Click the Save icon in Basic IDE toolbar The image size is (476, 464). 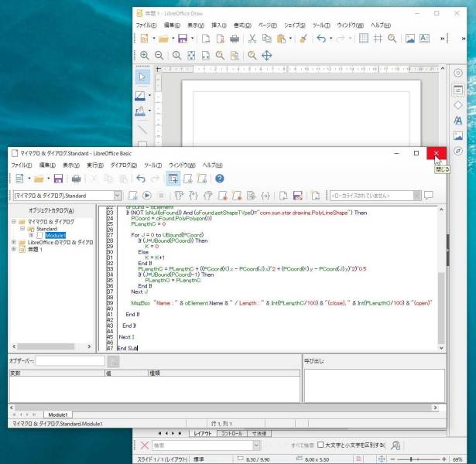(x=58, y=179)
